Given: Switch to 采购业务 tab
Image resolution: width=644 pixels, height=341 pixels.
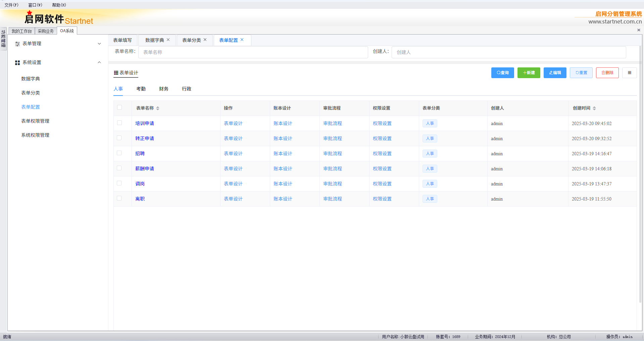Looking at the screenshot, I should tap(46, 31).
